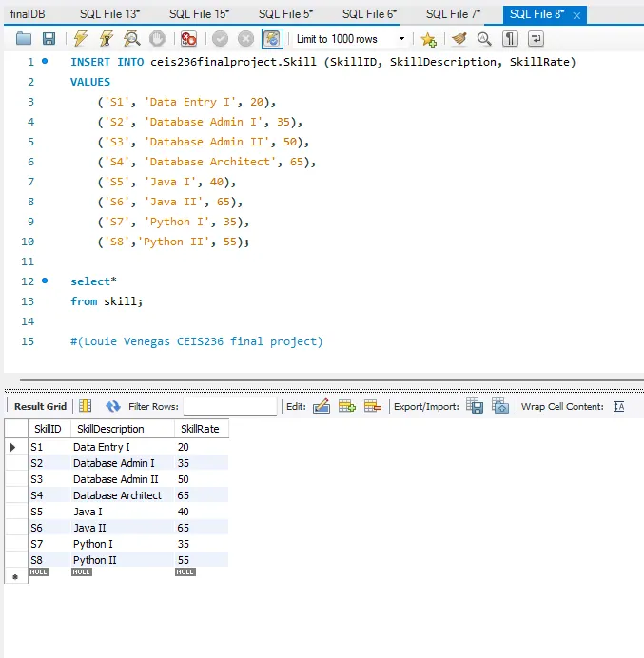Click the SkillRate column header
644x658 pixels.
click(x=202, y=429)
